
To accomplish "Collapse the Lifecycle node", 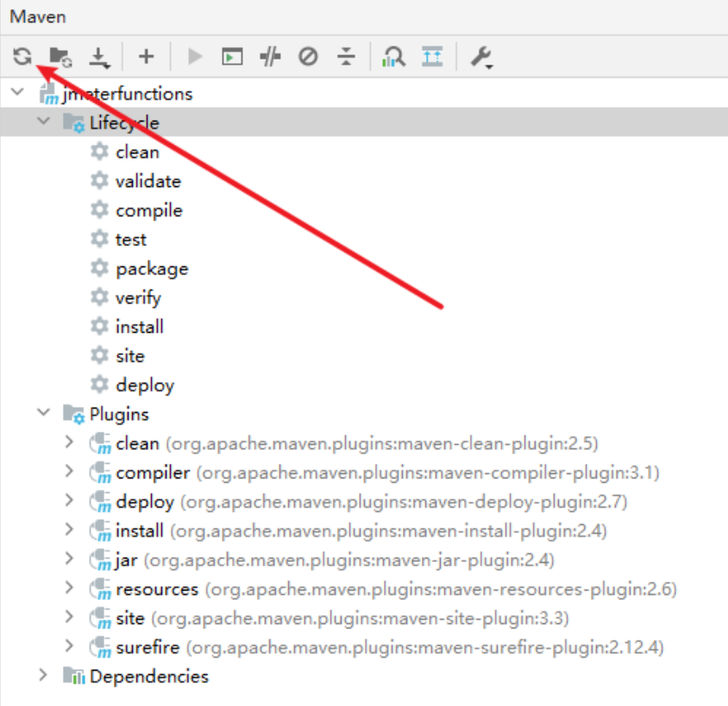I will click(44, 122).
